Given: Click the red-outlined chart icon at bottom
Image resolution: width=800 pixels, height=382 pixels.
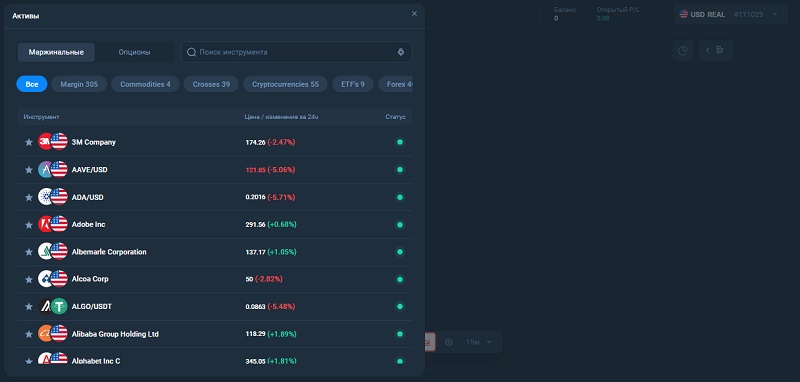Looking at the screenshot, I should coord(430,342).
